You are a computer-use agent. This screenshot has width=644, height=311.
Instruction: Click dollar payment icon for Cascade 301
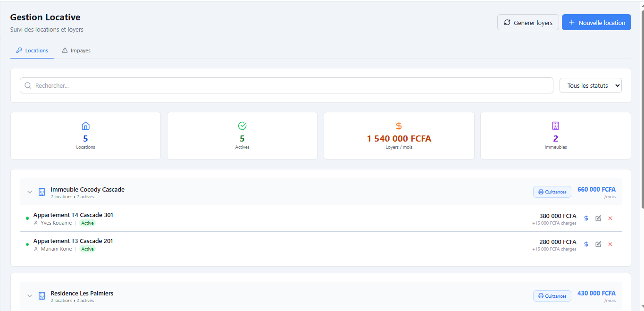tap(586, 218)
